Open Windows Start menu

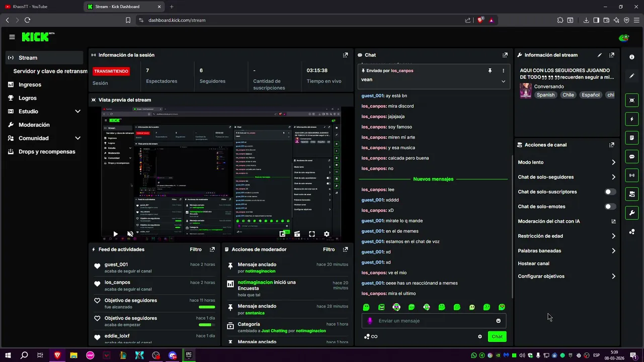point(8,355)
